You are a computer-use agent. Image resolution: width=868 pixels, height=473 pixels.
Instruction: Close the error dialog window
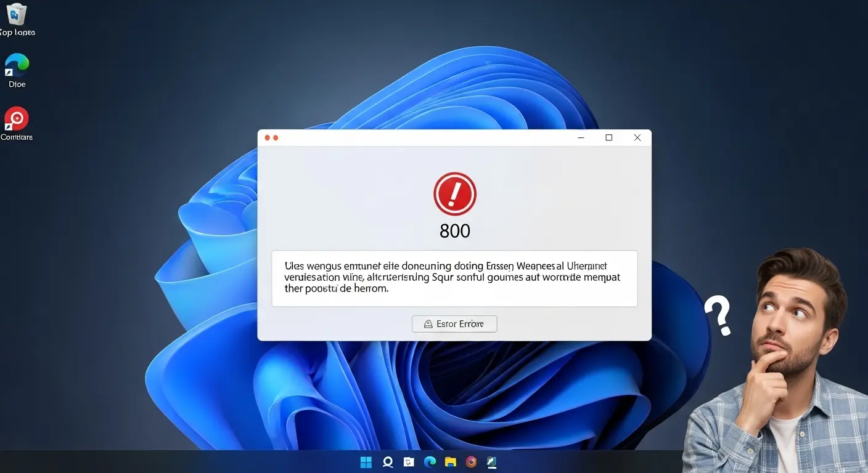pos(637,138)
